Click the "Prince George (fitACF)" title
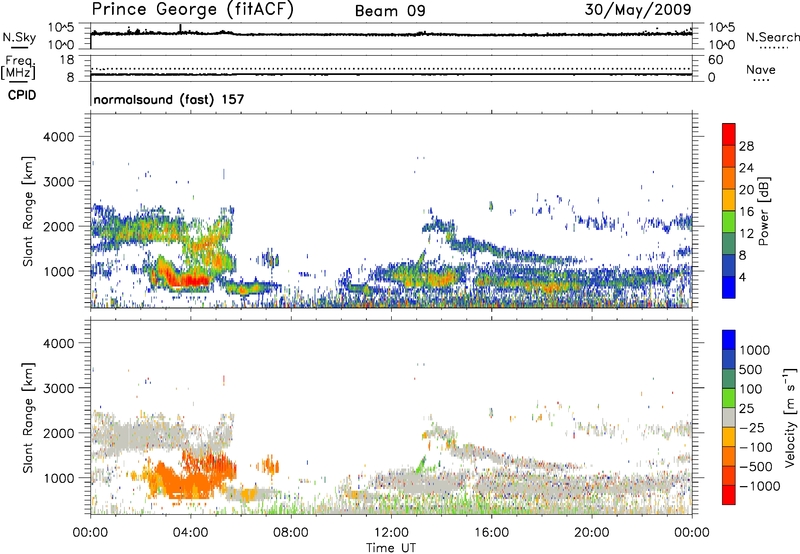 (x=192, y=10)
